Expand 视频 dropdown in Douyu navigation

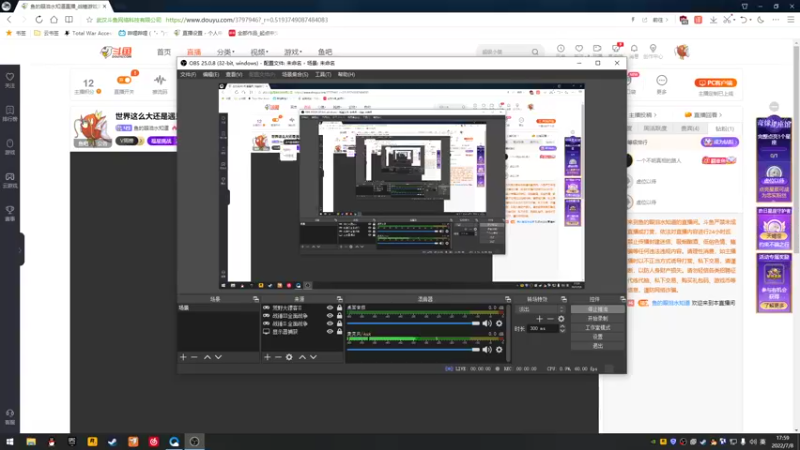(x=259, y=52)
